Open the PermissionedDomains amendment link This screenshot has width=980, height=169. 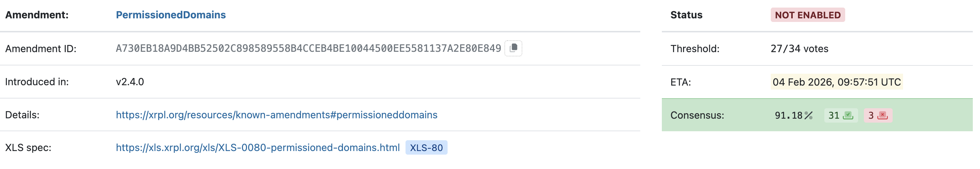[x=170, y=15]
